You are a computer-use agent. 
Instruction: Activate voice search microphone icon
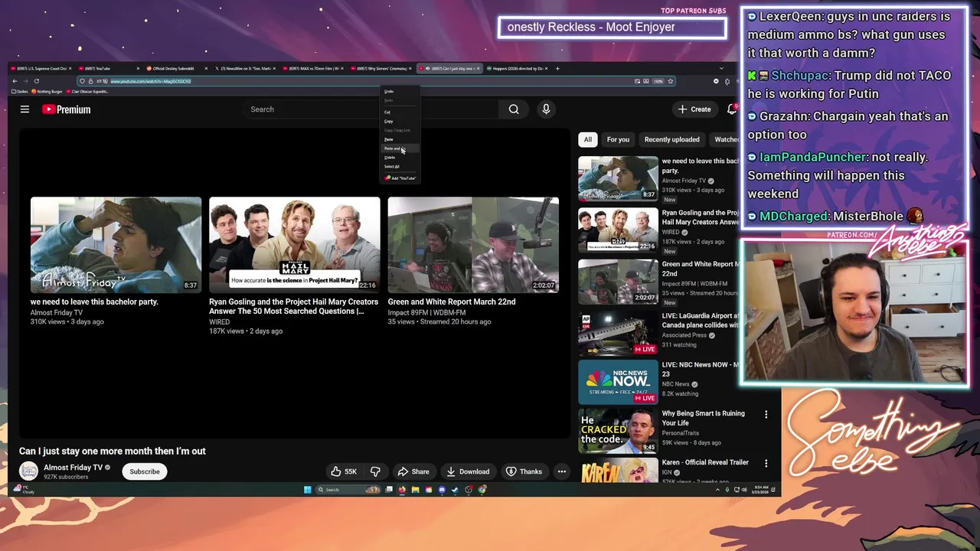pos(546,109)
